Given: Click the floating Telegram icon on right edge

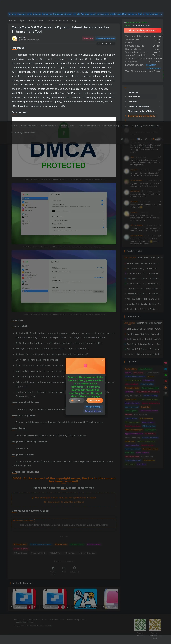Looking at the screenshot, I should coord(166,369).
